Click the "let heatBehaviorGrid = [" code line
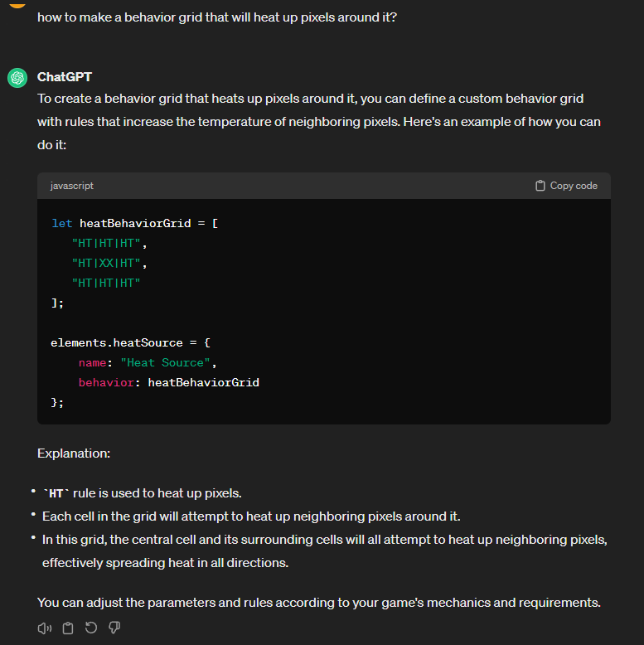The image size is (644, 645). [134, 224]
